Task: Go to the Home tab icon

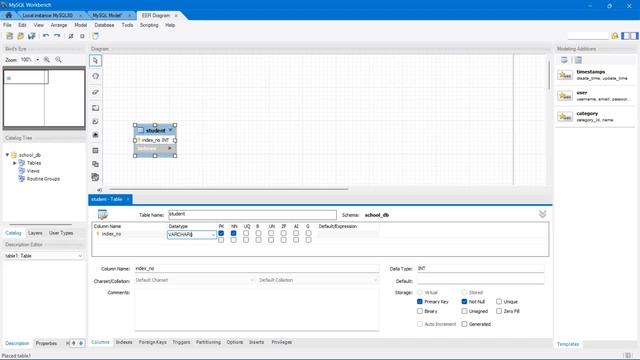Action: (x=9, y=15)
